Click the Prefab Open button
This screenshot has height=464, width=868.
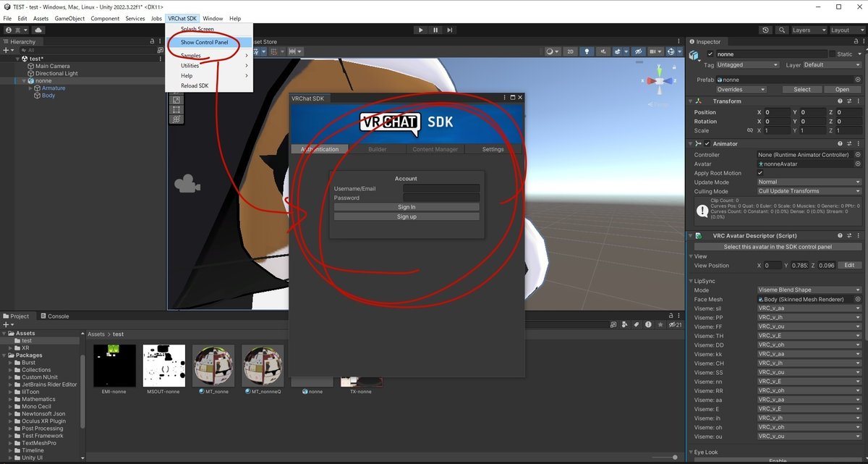click(842, 90)
